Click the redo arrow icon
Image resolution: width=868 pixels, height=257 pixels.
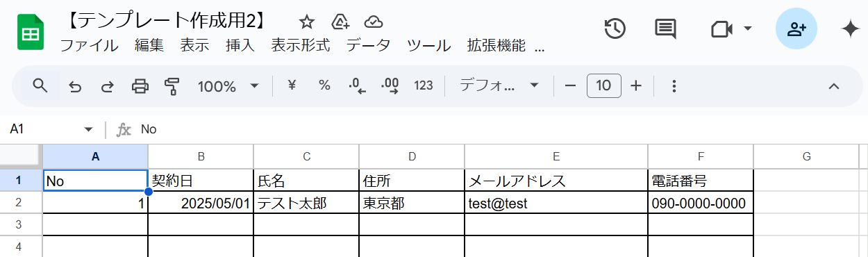pyautogui.click(x=108, y=86)
